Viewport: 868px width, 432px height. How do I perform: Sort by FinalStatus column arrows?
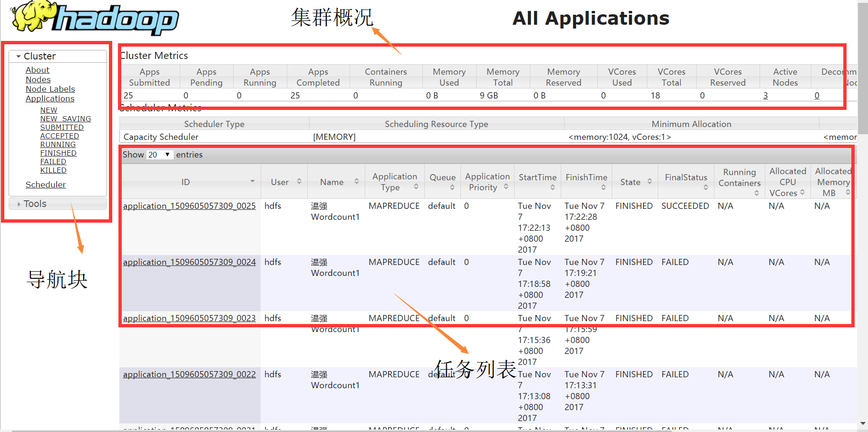pyautogui.click(x=706, y=187)
